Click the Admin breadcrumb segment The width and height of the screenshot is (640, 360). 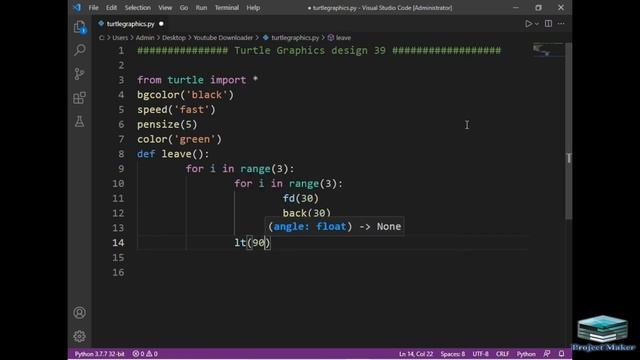tap(145, 38)
